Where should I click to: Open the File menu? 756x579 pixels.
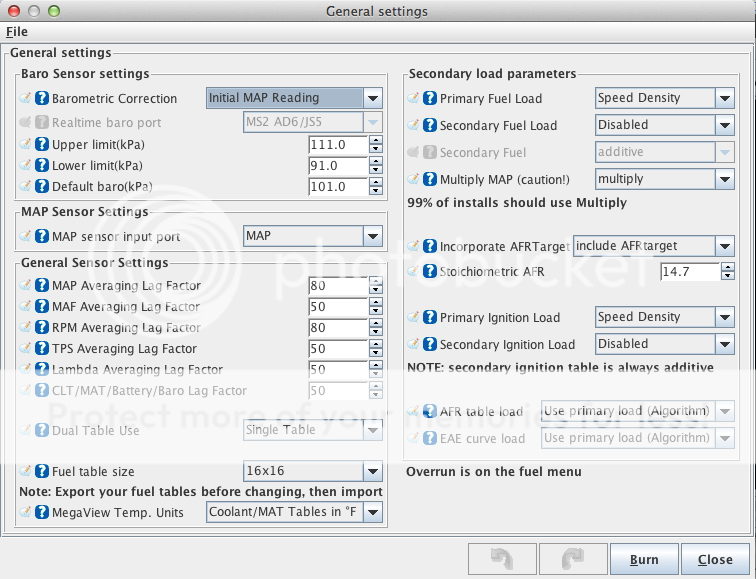[x=17, y=32]
